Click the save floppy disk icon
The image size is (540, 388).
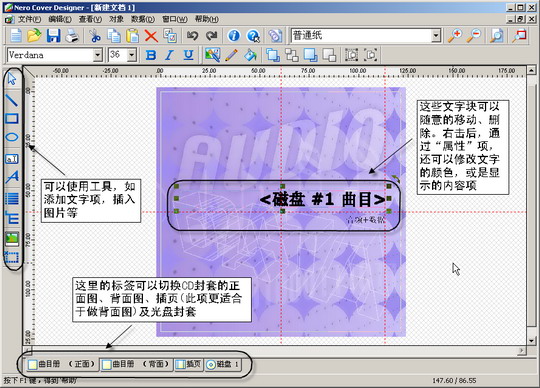[54, 35]
